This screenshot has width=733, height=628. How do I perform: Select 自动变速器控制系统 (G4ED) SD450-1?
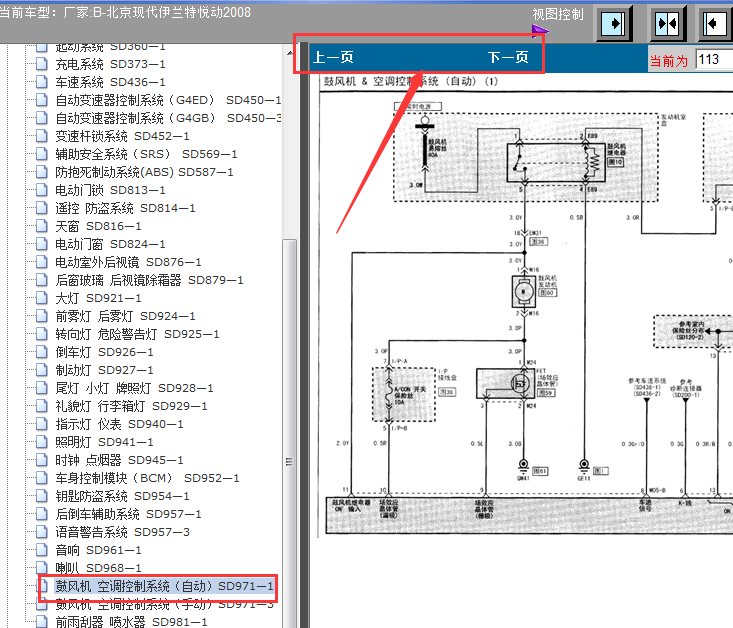pos(168,100)
